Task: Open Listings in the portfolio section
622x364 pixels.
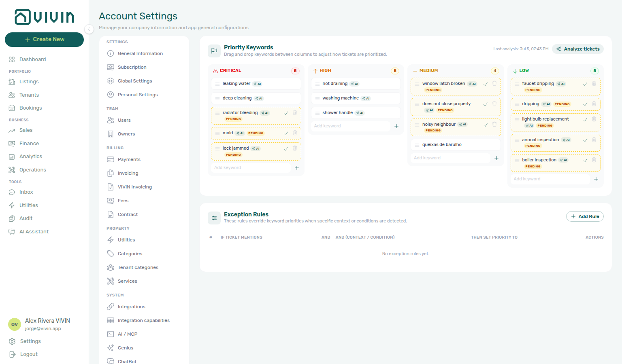Action: [29, 82]
